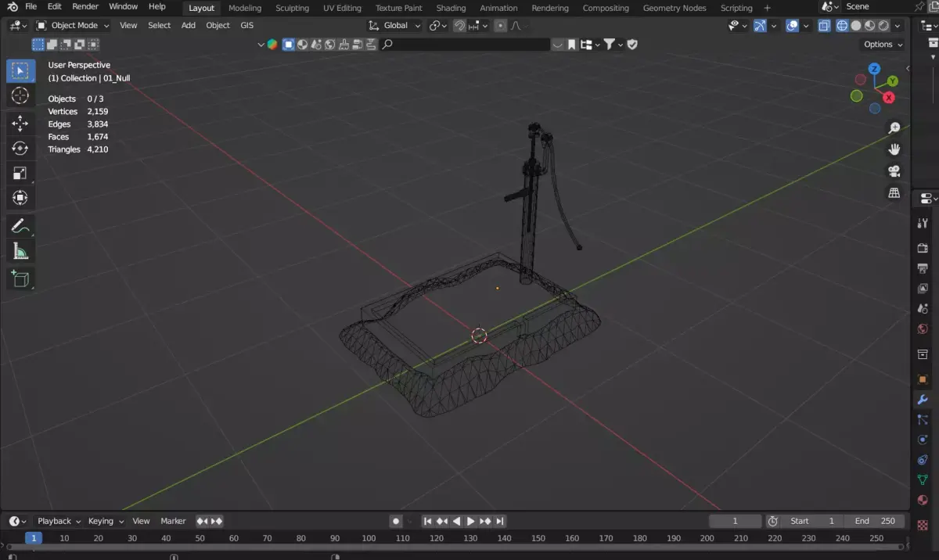Open the Object Data green triangle tab
The width and height of the screenshot is (939, 560).
(923, 480)
